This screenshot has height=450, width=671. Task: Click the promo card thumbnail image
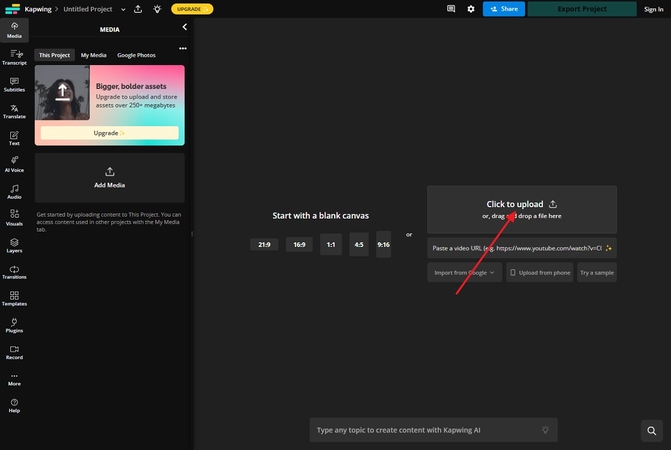(x=62, y=92)
